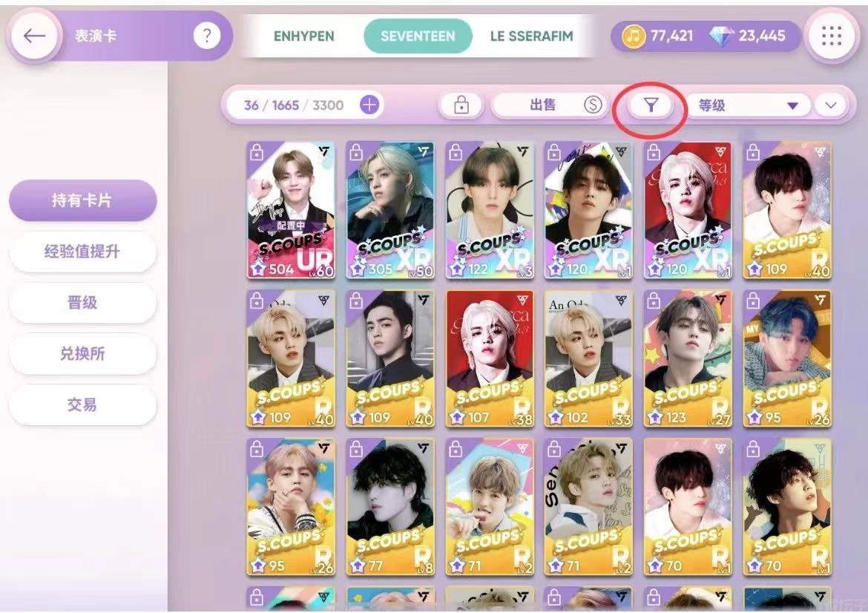
Task: Expand the chevron beside the sort dropdown
Action: (830, 105)
